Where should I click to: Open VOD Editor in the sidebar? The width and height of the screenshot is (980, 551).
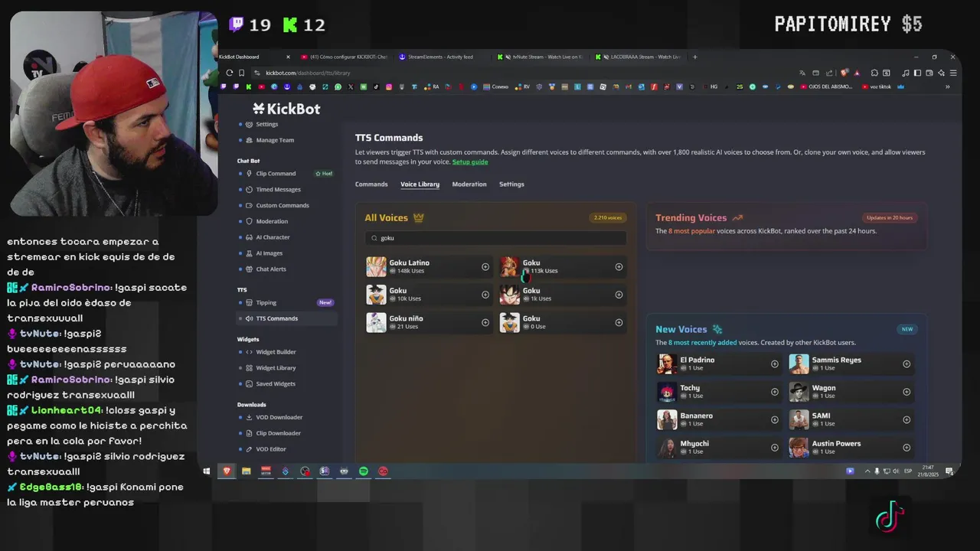coord(271,449)
